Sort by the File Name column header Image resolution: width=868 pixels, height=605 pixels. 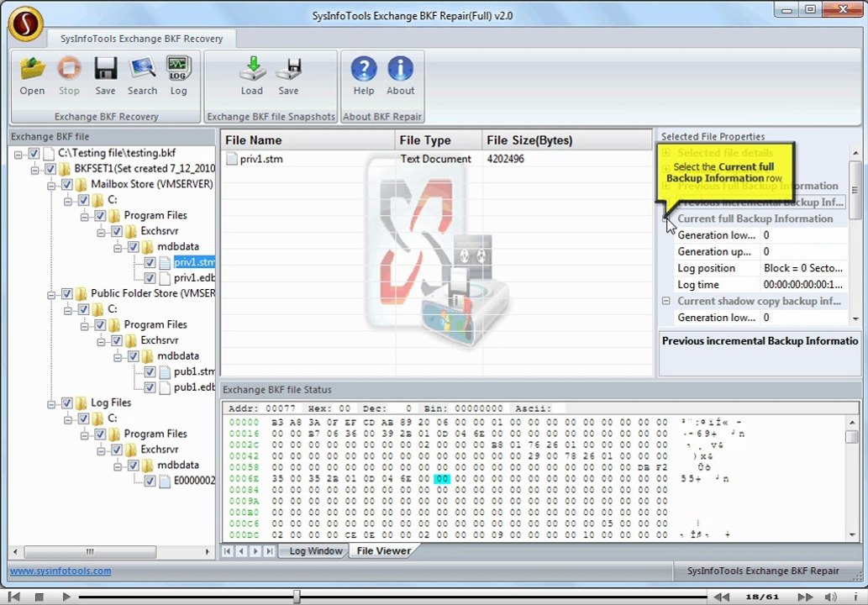(308, 140)
